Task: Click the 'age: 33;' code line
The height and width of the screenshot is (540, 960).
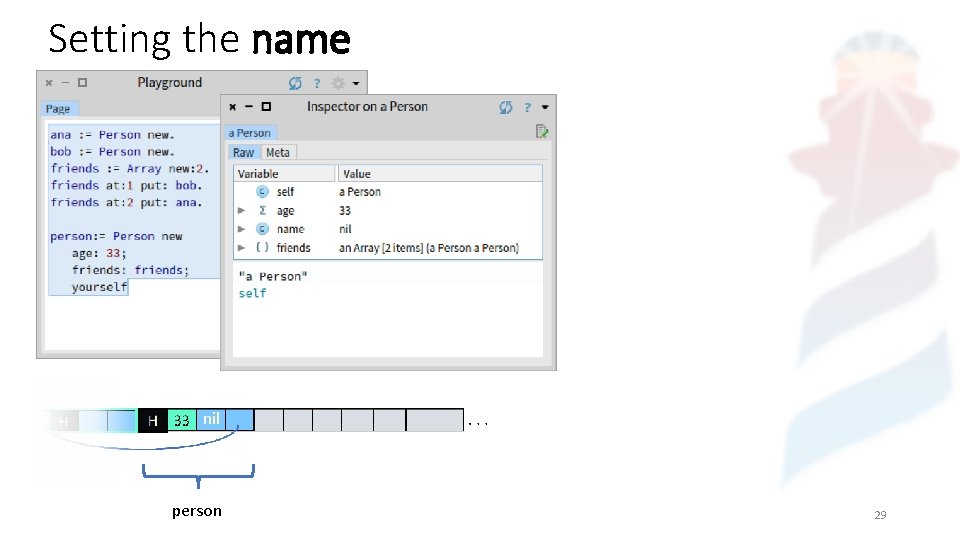Action: pyautogui.click(x=99, y=253)
